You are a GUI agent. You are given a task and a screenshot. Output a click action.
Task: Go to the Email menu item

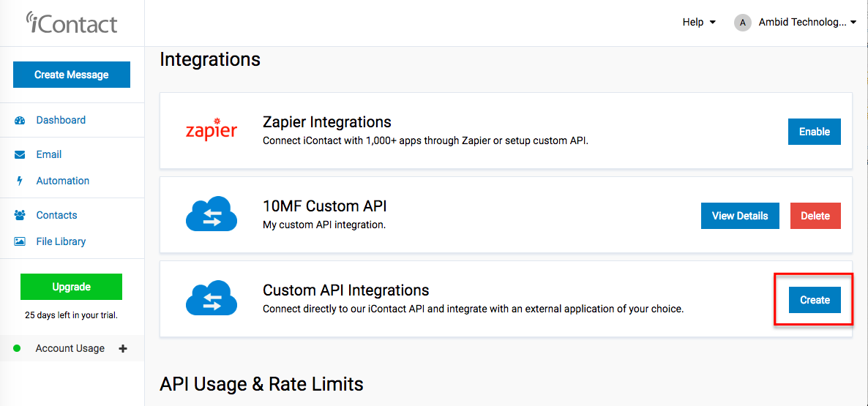pyautogui.click(x=49, y=155)
